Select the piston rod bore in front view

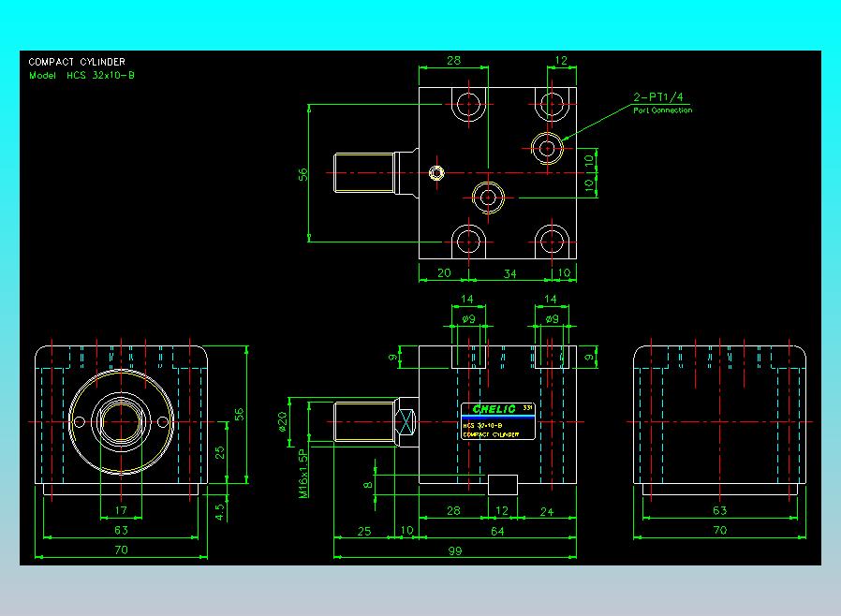coord(121,421)
